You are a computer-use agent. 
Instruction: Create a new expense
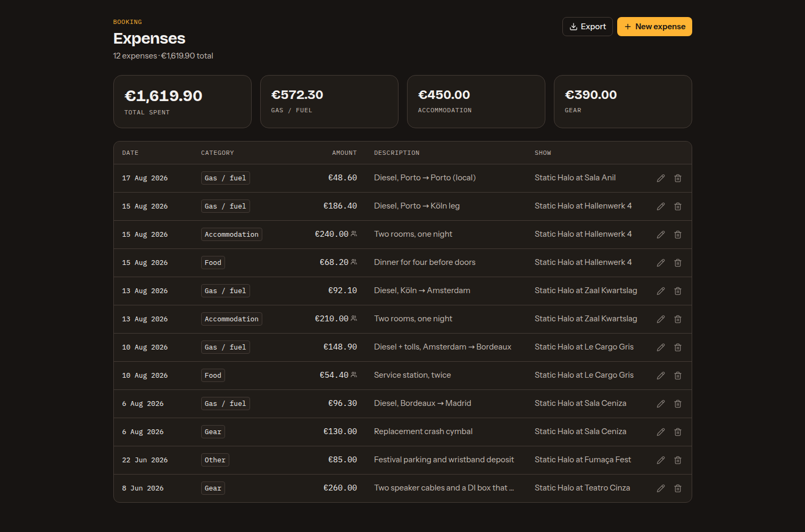tap(654, 27)
